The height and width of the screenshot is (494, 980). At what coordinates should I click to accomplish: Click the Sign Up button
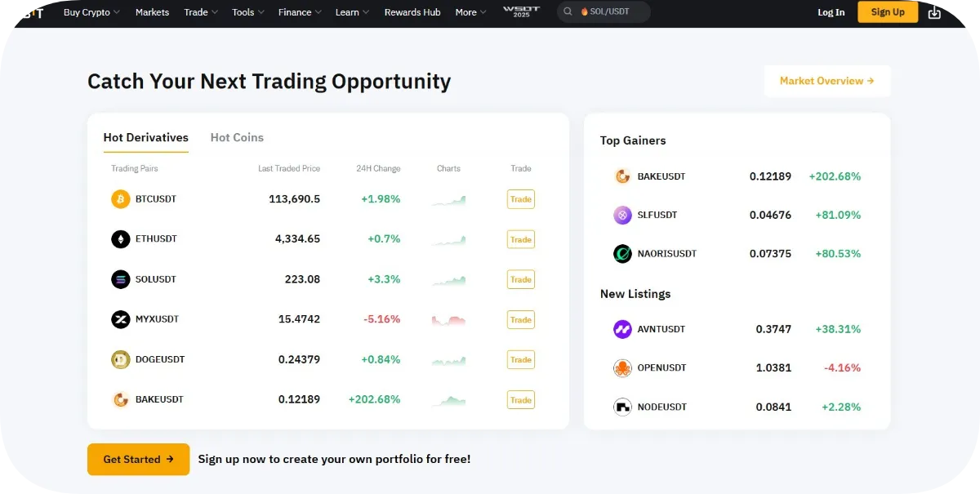point(888,12)
